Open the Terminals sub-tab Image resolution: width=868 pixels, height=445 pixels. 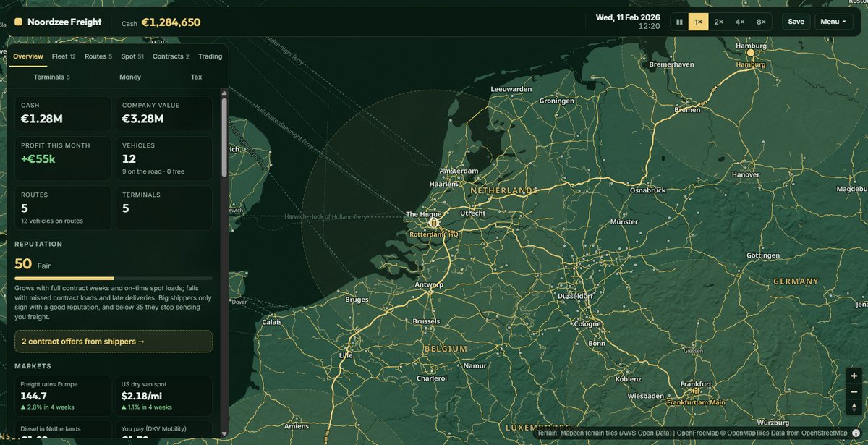tap(52, 77)
